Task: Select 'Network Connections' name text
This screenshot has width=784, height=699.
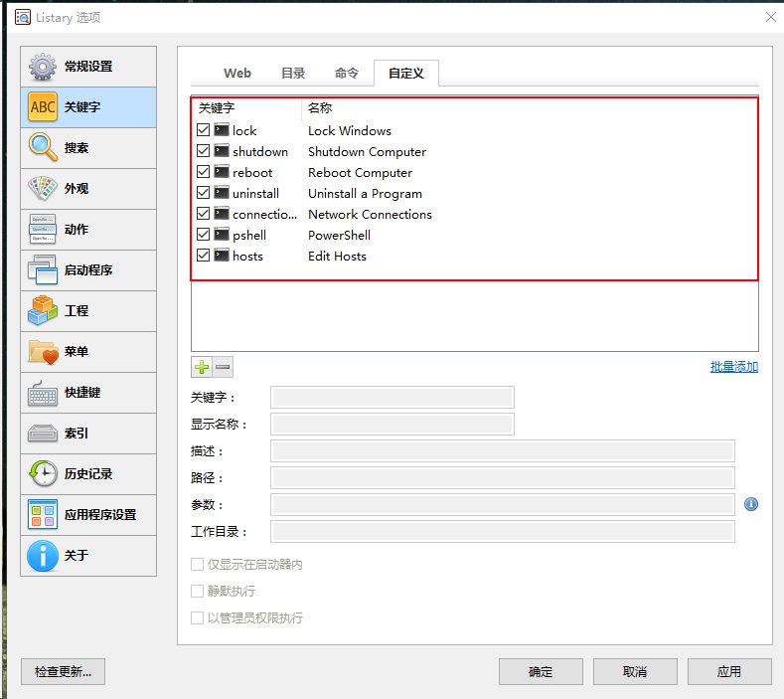Action: 370,214
